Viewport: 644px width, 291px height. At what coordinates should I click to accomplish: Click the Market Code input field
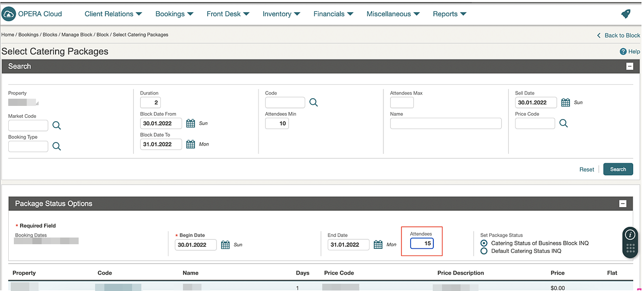click(28, 125)
